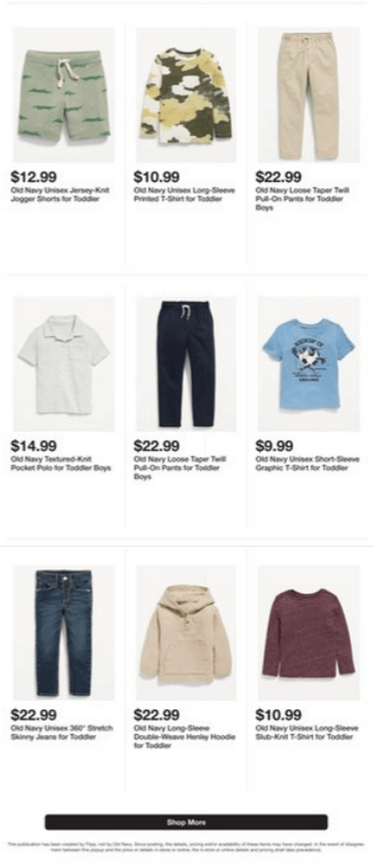This screenshot has height=868, width=374.
Task: View the beige henley hoodie image
Action: tap(187, 633)
